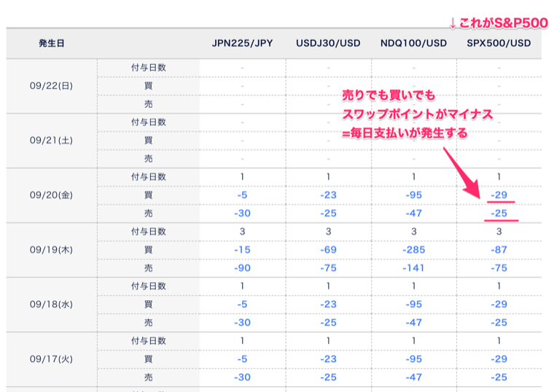This screenshot has height=392, width=554.
Task: Click 09/20 JPN225/JPY buy value -5
Action: click(x=242, y=195)
